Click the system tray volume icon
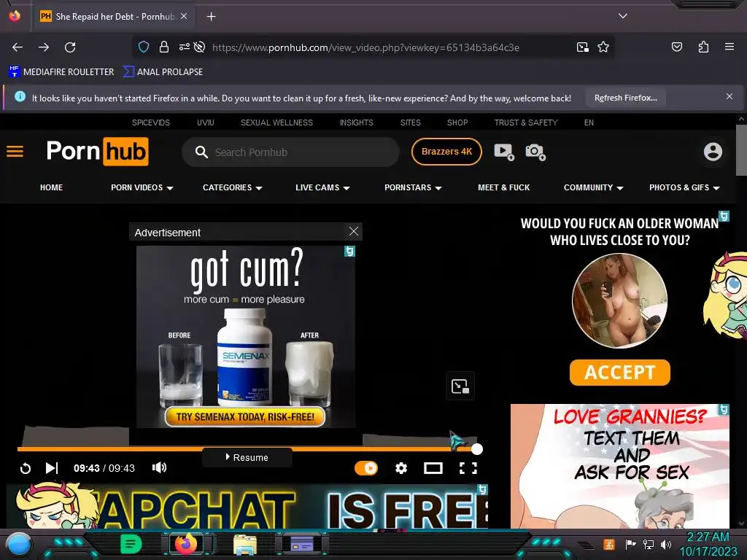This screenshot has width=747, height=560. point(665,544)
